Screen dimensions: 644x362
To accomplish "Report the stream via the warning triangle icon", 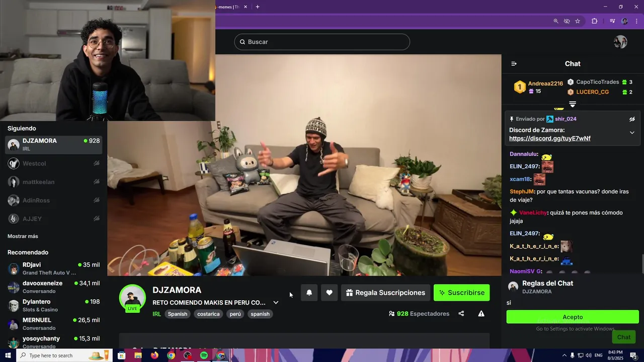I will (481, 314).
